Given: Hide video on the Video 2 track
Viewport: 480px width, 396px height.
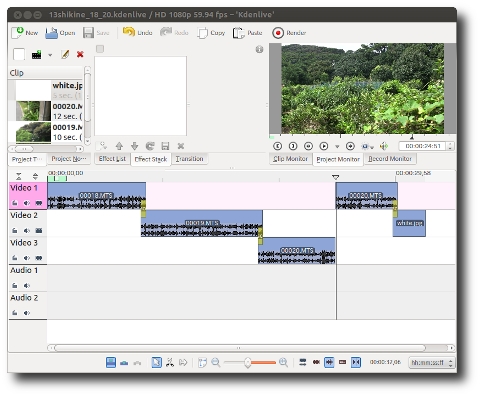Looking at the screenshot, I should pos(39,230).
